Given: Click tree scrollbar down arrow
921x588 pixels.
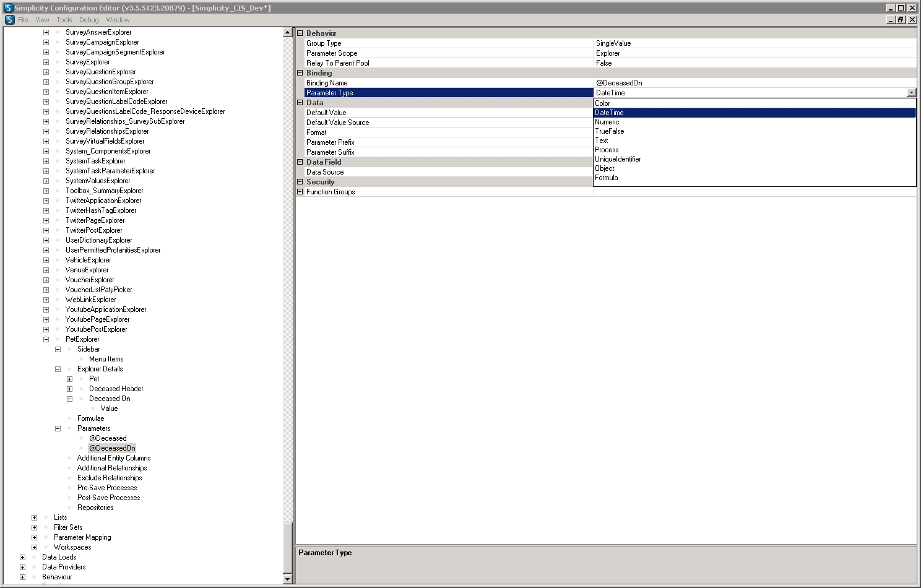Looking at the screenshot, I should (x=287, y=579).
